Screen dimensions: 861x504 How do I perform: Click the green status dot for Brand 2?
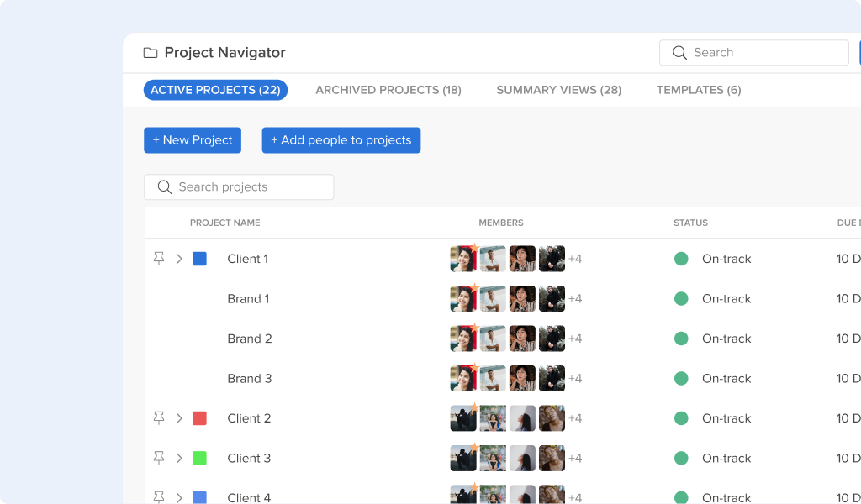[681, 339]
